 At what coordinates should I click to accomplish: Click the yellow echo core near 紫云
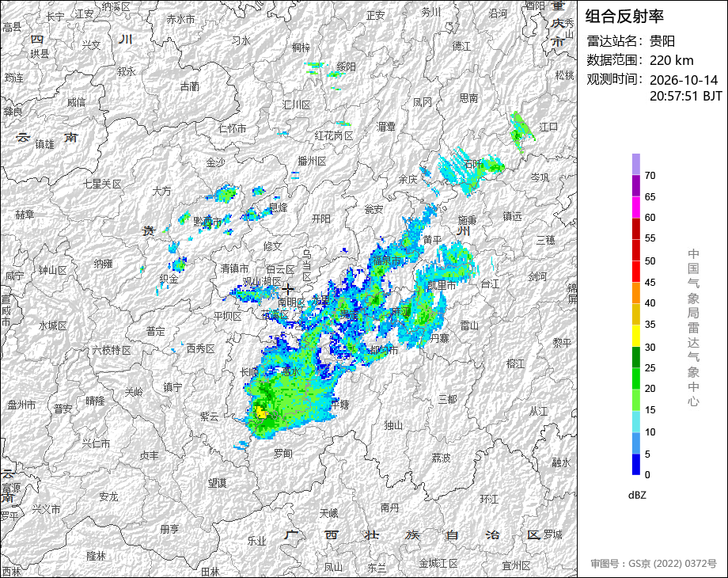point(261,413)
